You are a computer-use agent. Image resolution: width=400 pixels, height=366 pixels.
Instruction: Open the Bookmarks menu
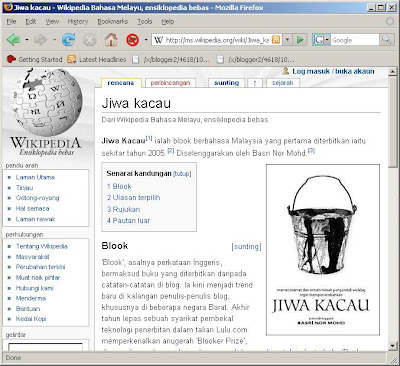pos(112,22)
